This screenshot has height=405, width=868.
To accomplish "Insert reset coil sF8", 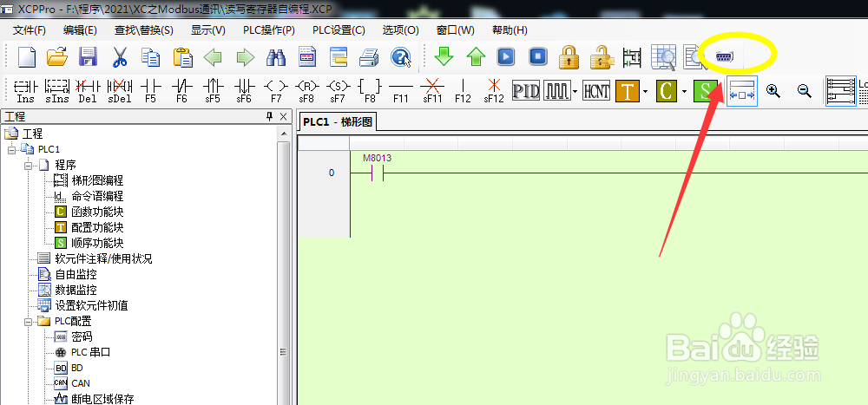I will click(306, 91).
